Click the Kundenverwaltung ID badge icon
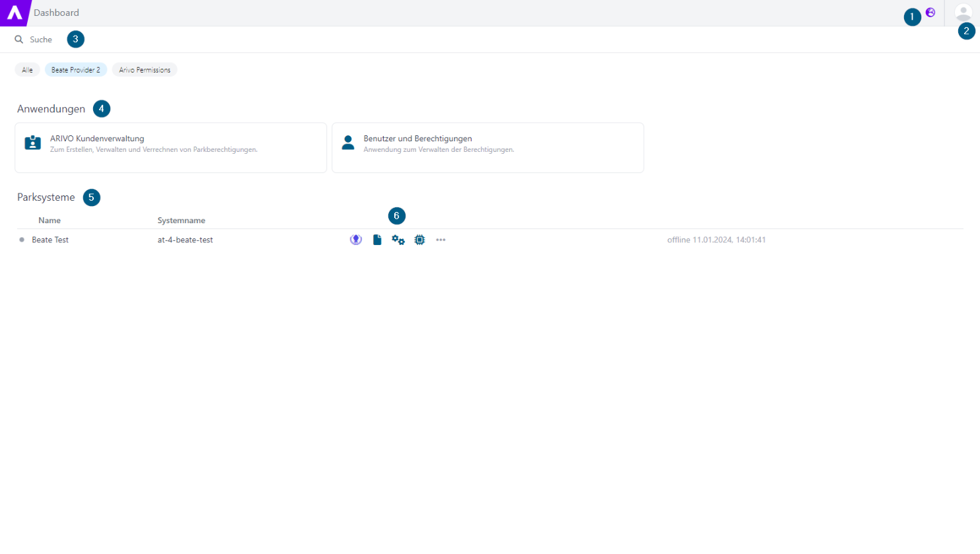The image size is (980, 554). (32, 143)
